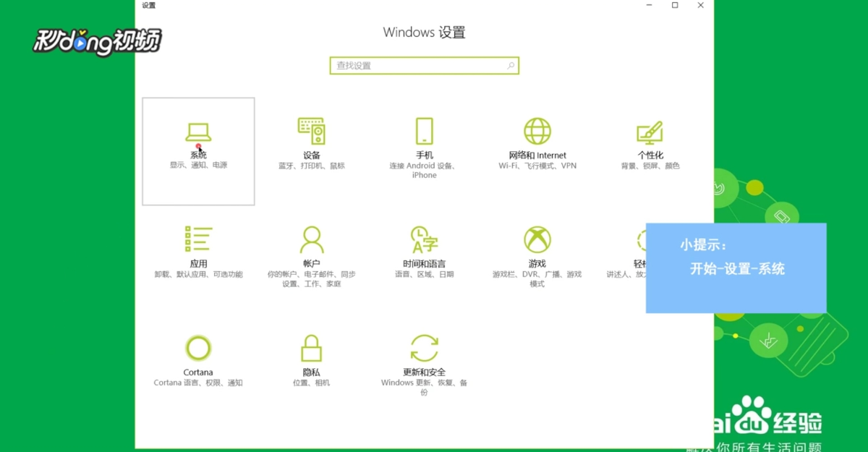
Task: Open the 时间和语言 icon
Action: 425,239
